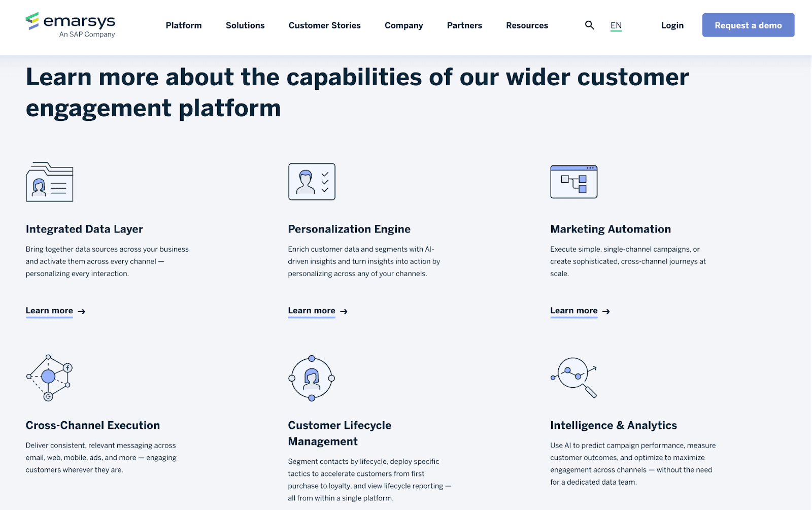Viewport: 812px width, 510px height.
Task: Expand the Platform navigation menu
Action: [x=183, y=25]
